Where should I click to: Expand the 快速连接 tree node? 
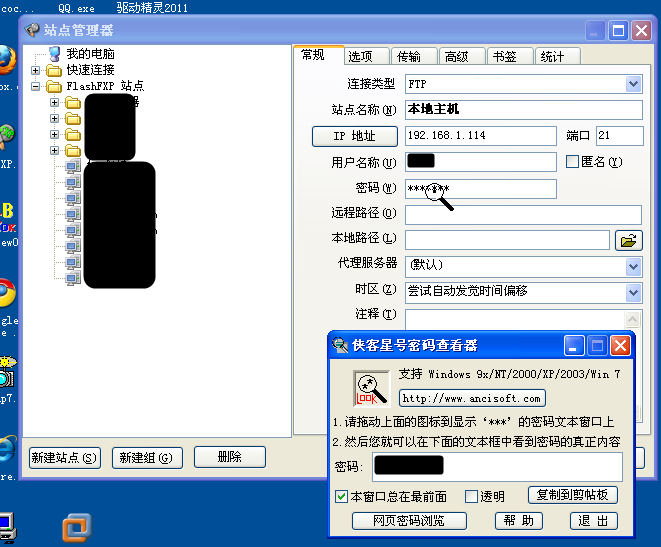pyautogui.click(x=35, y=70)
